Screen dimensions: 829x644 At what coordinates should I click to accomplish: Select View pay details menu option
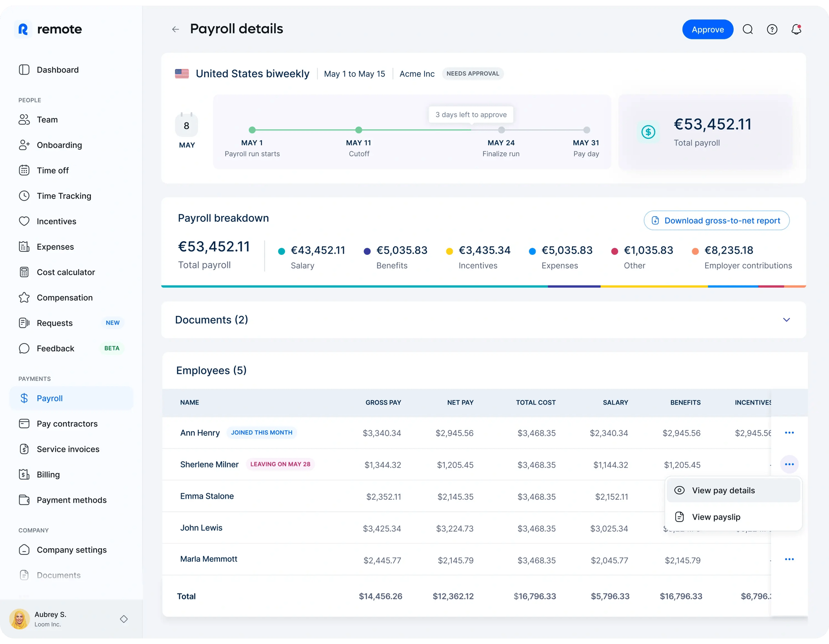pyautogui.click(x=723, y=491)
